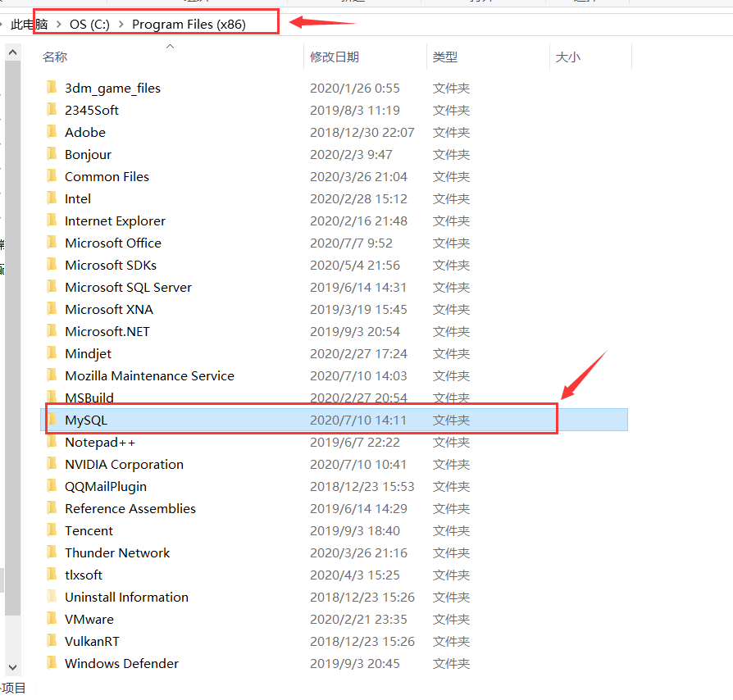This screenshot has width=733, height=700.
Task: Select the Uninstall Information folder name
Action: (127, 597)
